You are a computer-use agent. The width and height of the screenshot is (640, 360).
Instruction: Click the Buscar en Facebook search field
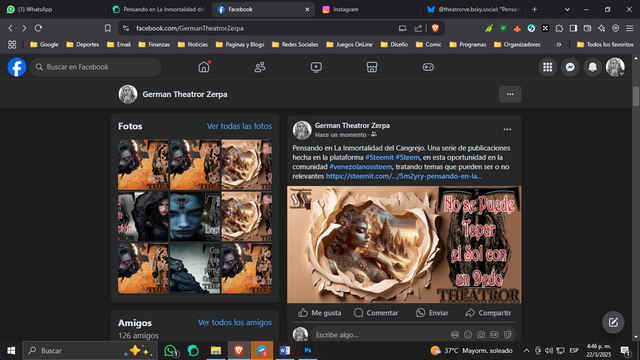(x=96, y=67)
